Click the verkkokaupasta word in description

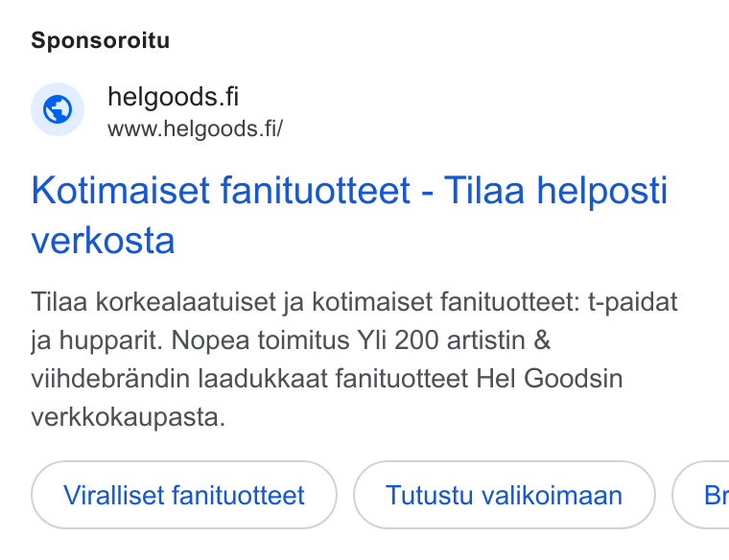129,417
